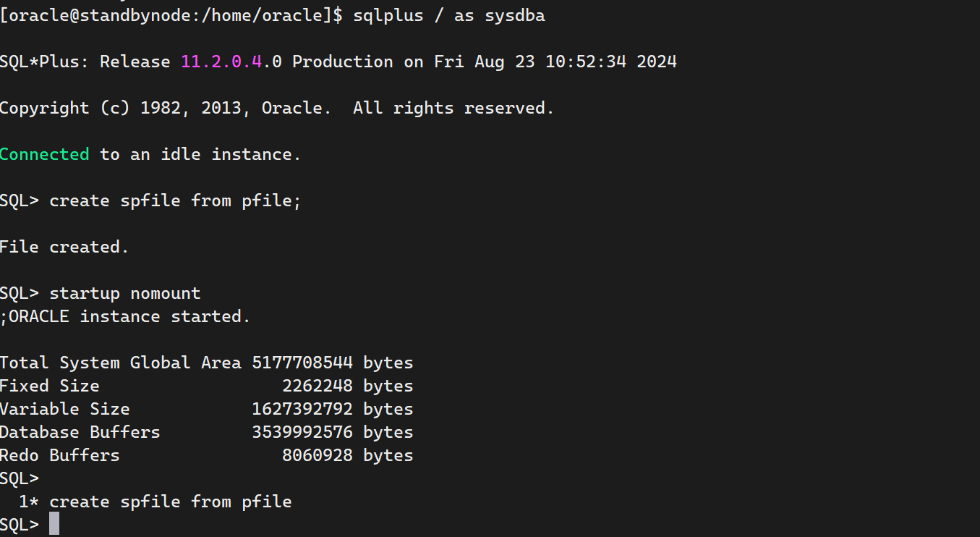Click the "1* create spfile from pfile" buffer line
Viewport: 980px width, 537px height.
coord(155,502)
